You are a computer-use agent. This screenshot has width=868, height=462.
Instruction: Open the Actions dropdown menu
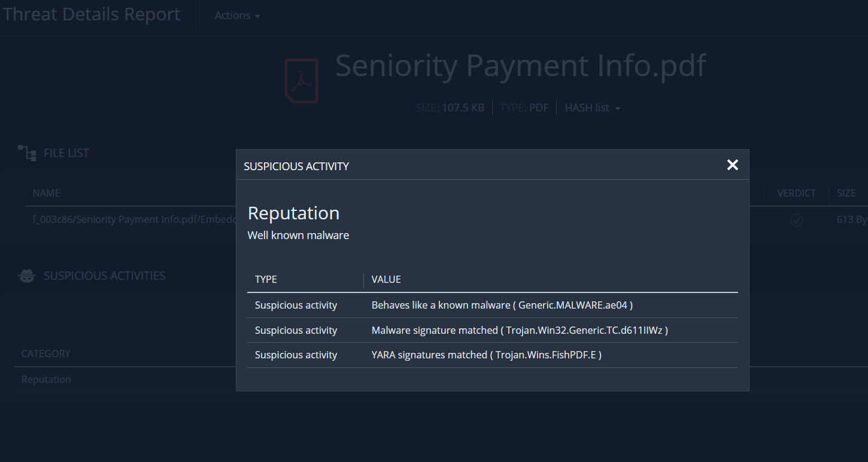tap(237, 16)
